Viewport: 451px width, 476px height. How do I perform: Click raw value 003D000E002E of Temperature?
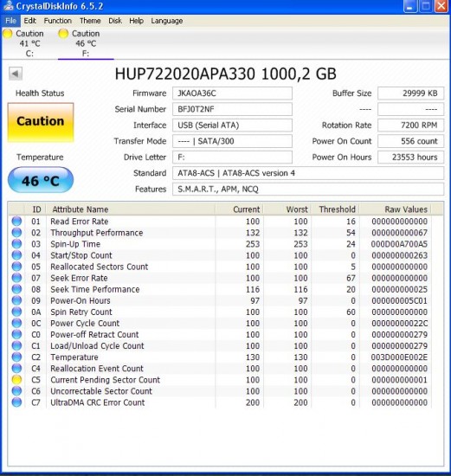tap(399, 357)
